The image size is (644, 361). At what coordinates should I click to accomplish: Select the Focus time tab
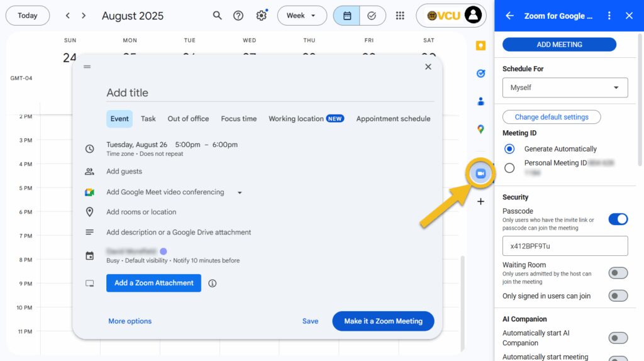[x=238, y=118]
